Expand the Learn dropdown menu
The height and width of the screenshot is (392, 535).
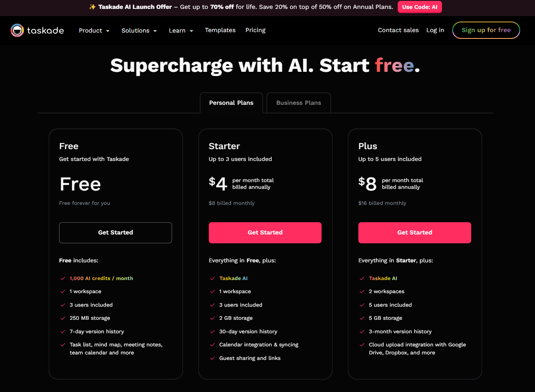click(x=181, y=30)
